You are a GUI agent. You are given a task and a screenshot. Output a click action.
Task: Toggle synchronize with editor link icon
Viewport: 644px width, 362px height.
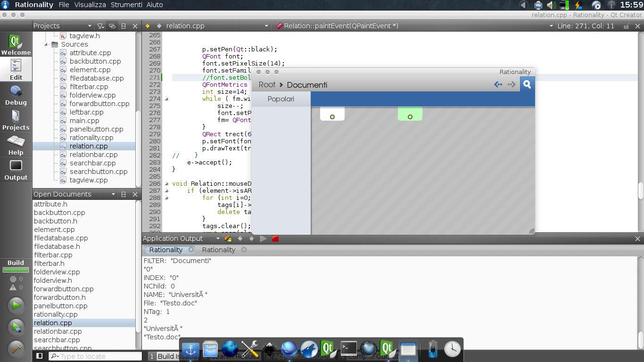click(x=112, y=26)
